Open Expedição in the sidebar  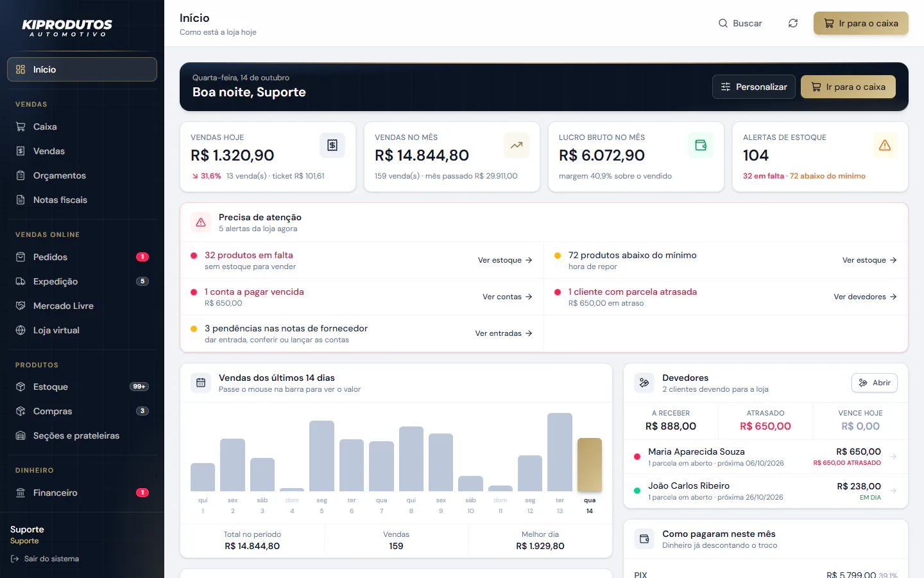tap(82, 281)
